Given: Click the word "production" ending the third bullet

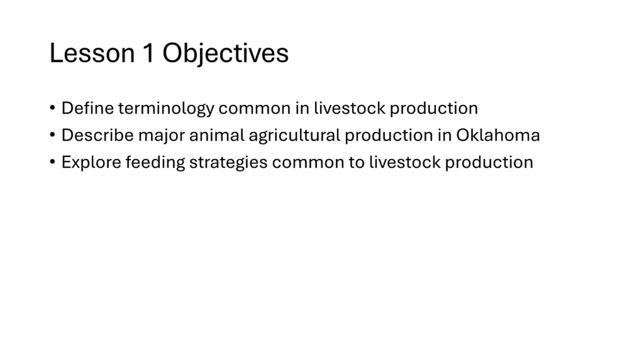Looking at the screenshot, I should tap(489, 163).
